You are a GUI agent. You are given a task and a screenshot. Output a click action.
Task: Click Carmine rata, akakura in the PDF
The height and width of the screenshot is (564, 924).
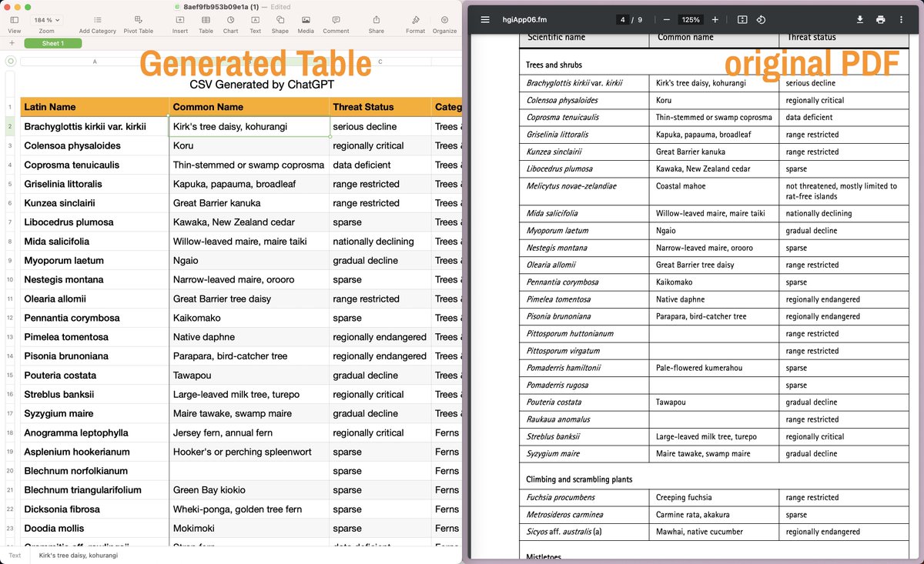[693, 515]
